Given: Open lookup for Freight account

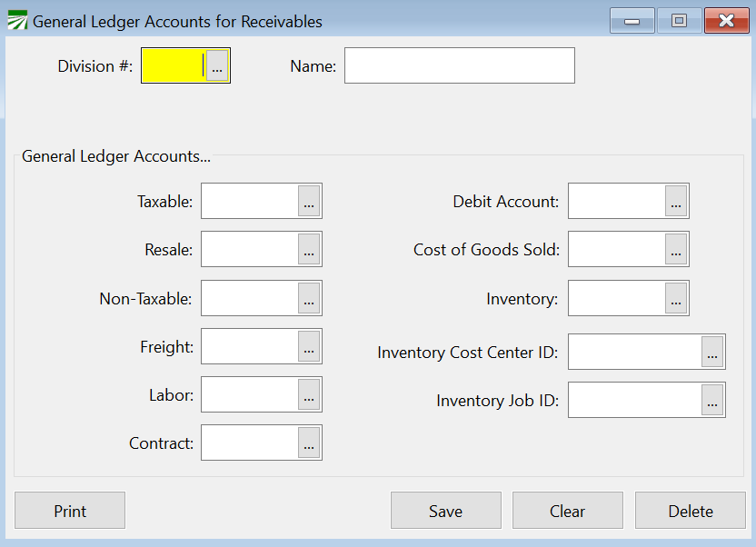Looking at the screenshot, I should pos(309,346).
